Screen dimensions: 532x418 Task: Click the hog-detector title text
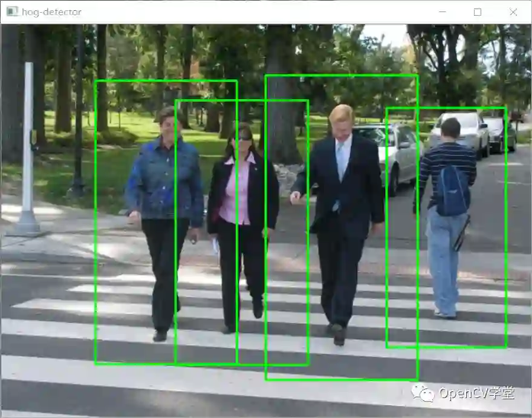51,12
